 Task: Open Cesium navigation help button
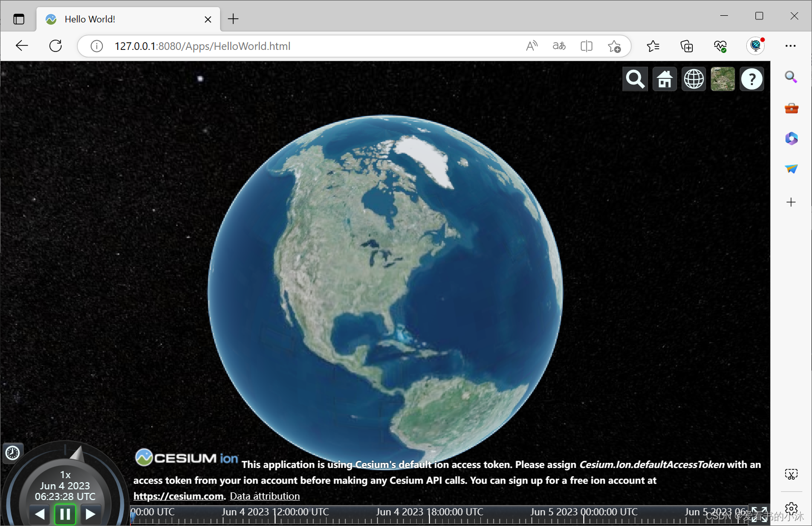coord(752,79)
